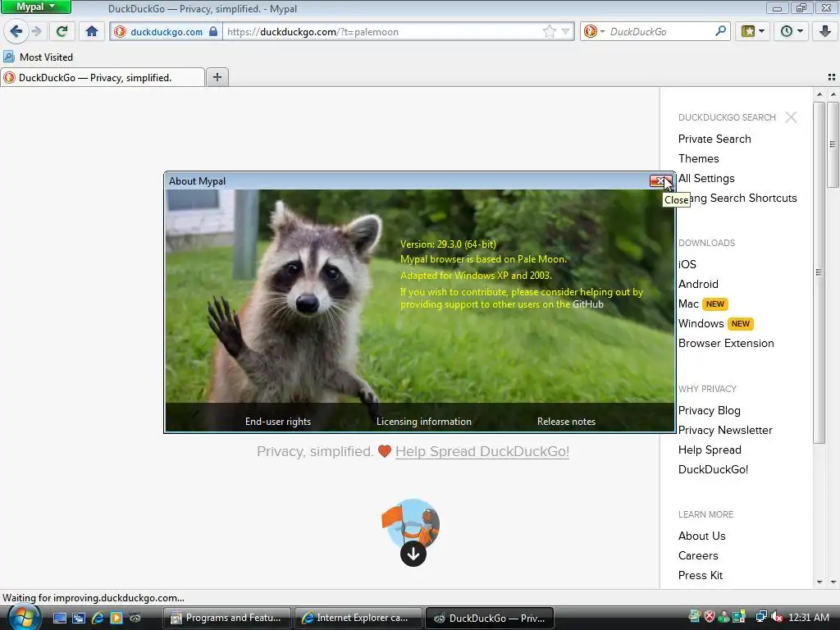Open Licensing information link
Viewport: 840px width, 630px height.
pyautogui.click(x=424, y=422)
